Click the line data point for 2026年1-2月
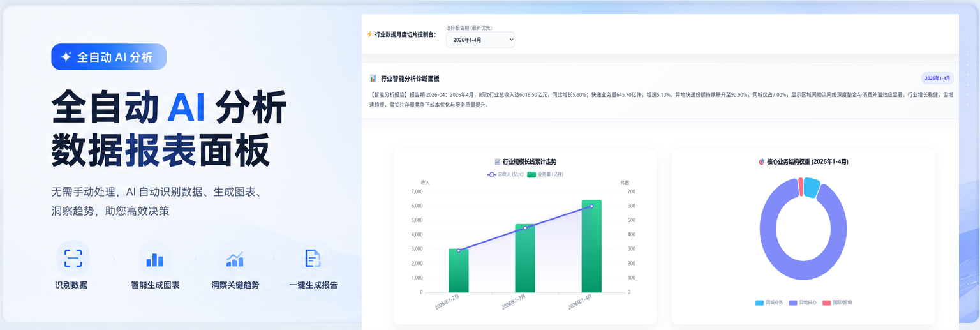The height and width of the screenshot is (330, 980). pyautogui.click(x=459, y=250)
